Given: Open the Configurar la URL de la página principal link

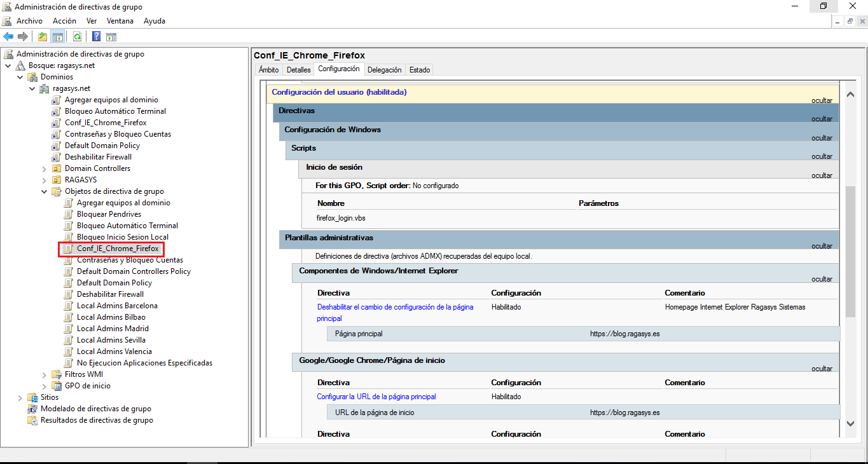Looking at the screenshot, I should pyautogui.click(x=376, y=396).
